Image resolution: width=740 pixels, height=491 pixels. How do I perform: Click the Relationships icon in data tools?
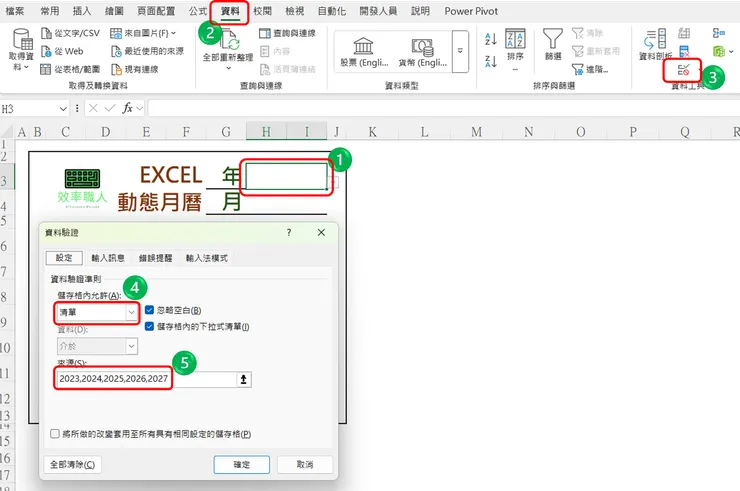pyautogui.click(x=719, y=33)
